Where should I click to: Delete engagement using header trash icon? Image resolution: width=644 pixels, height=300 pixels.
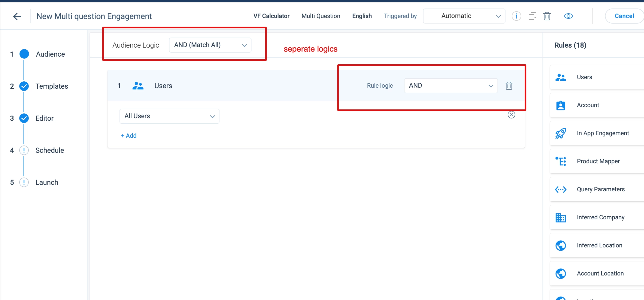[x=547, y=16]
